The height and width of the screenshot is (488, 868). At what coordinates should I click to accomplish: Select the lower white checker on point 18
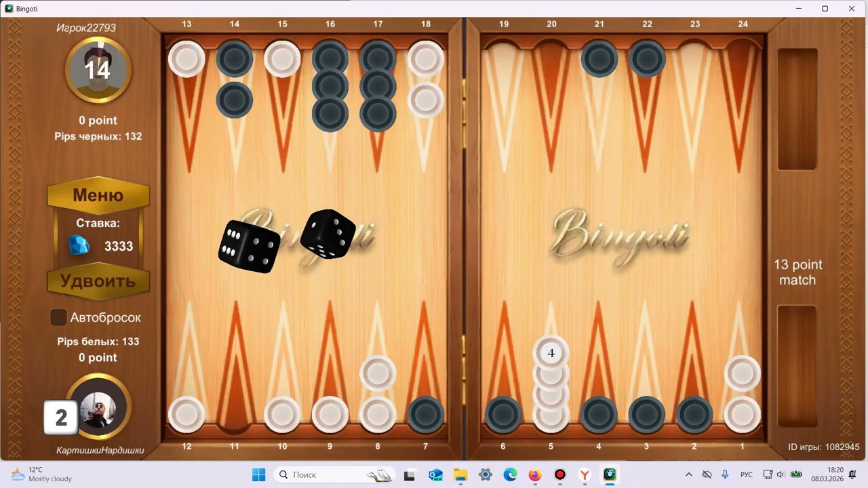point(426,100)
